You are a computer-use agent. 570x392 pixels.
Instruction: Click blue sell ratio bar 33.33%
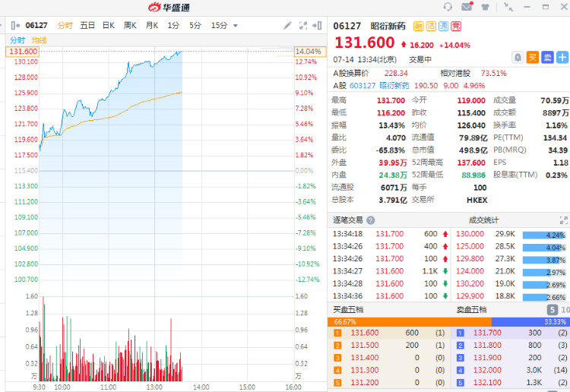(x=530, y=322)
